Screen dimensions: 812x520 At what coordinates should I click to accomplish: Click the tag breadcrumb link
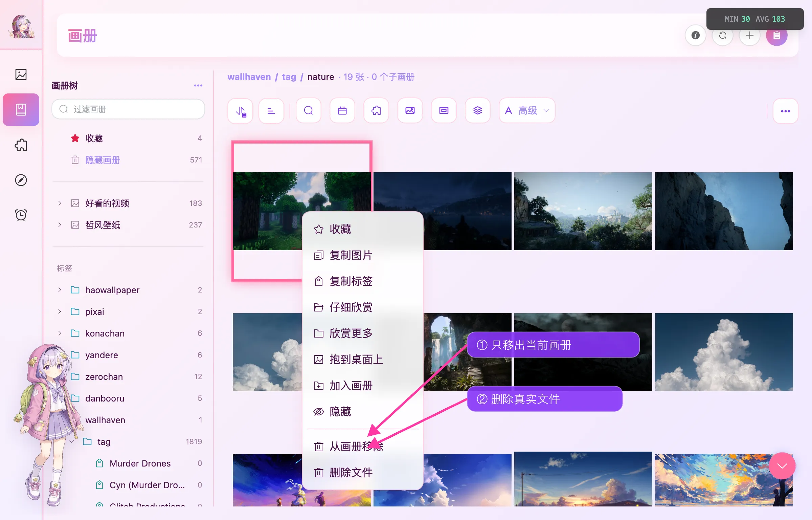289,77
